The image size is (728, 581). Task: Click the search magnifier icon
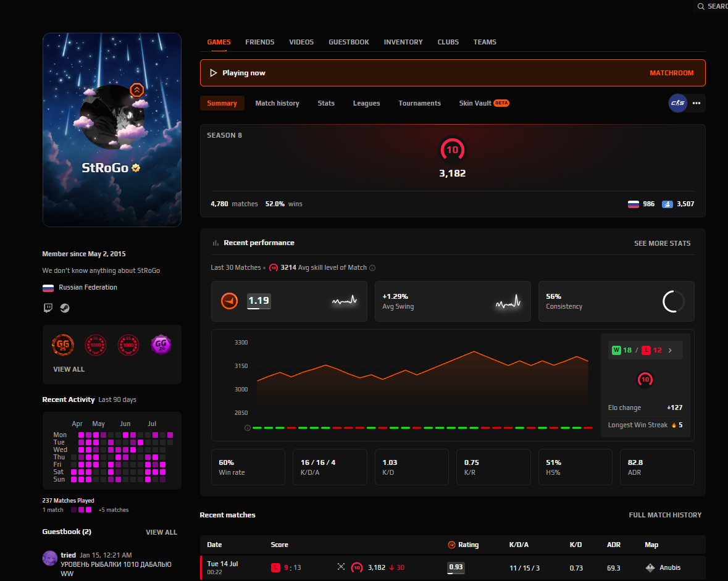point(701,7)
